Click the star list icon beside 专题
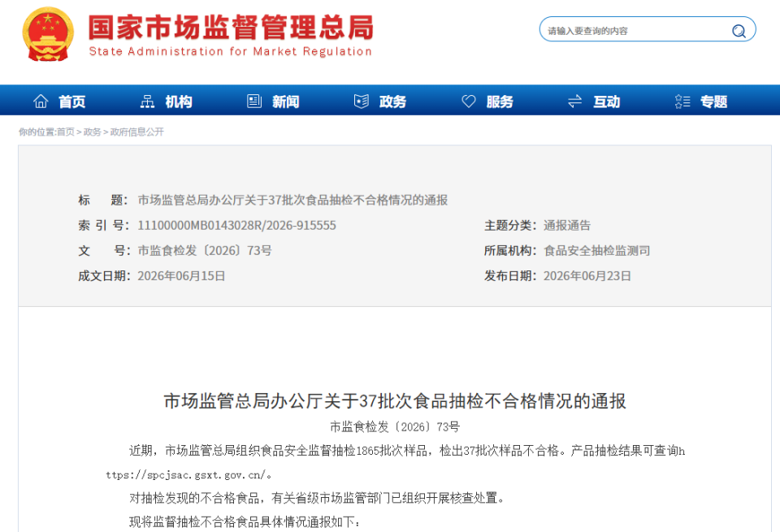This screenshot has width=780, height=532. (x=682, y=102)
